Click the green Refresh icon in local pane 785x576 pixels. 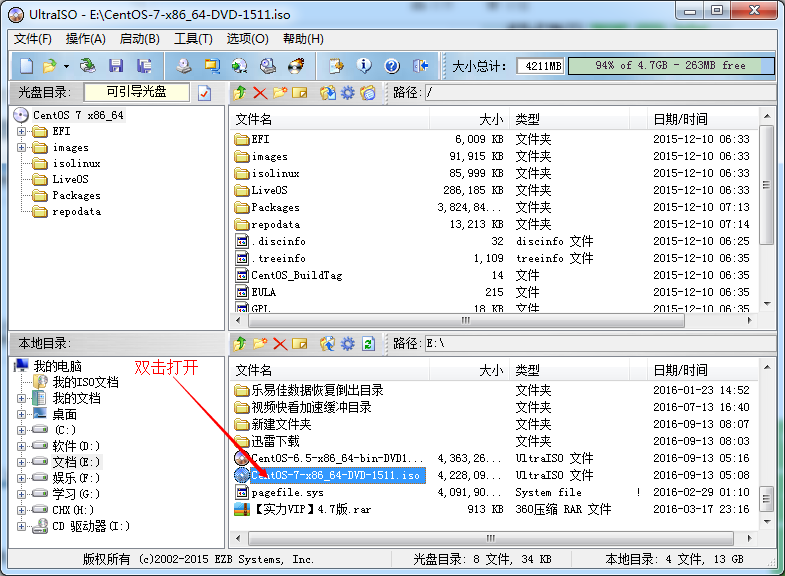368,343
